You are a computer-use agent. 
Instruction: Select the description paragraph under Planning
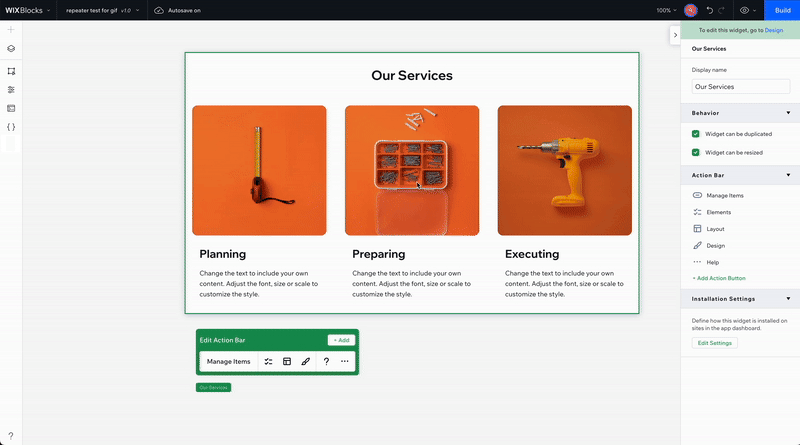[259, 284]
